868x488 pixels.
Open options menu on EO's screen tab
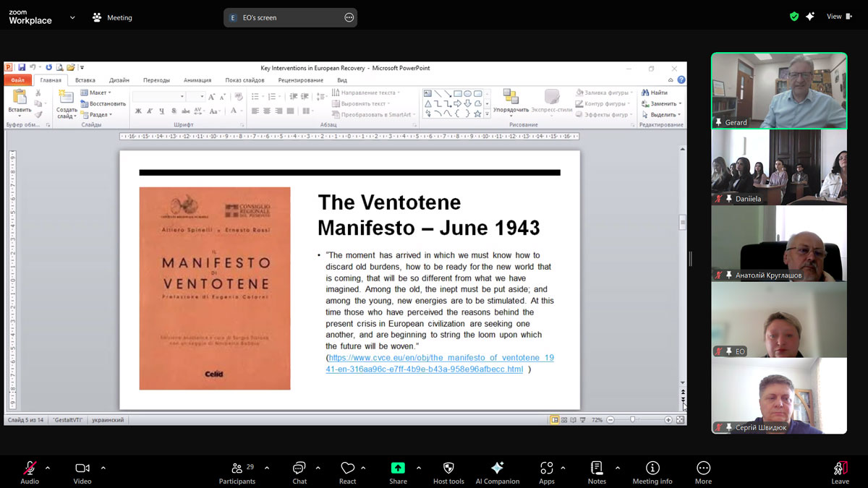349,17
